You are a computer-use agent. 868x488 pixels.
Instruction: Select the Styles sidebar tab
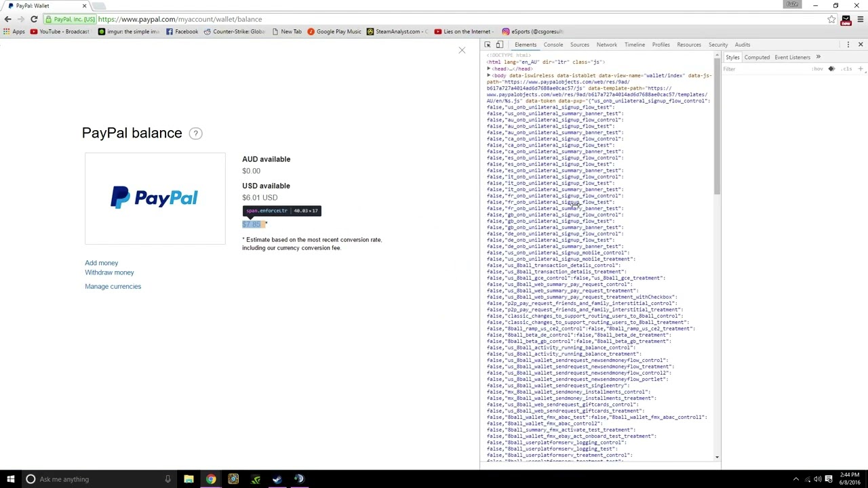732,58
